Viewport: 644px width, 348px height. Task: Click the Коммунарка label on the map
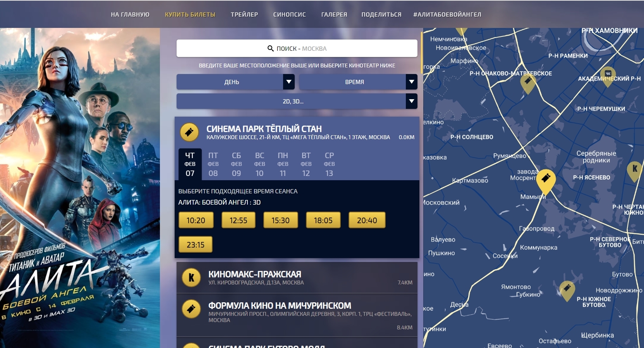tap(539, 248)
